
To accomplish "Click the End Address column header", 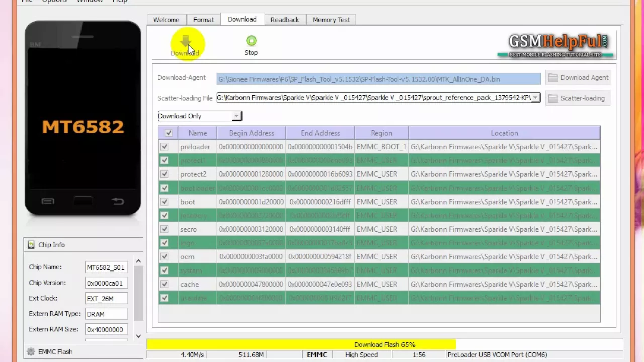I will [x=320, y=133].
